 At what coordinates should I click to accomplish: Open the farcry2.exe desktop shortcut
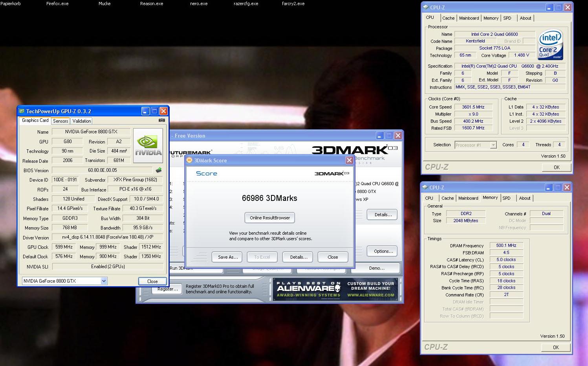pyautogui.click(x=293, y=4)
